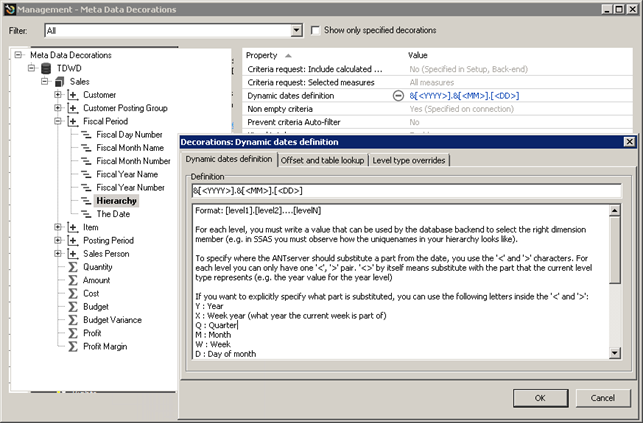The height and width of the screenshot is (423, 643).
Task: Click the TDWD database icon
Action: pyautogui.click(x=46, y=68)
